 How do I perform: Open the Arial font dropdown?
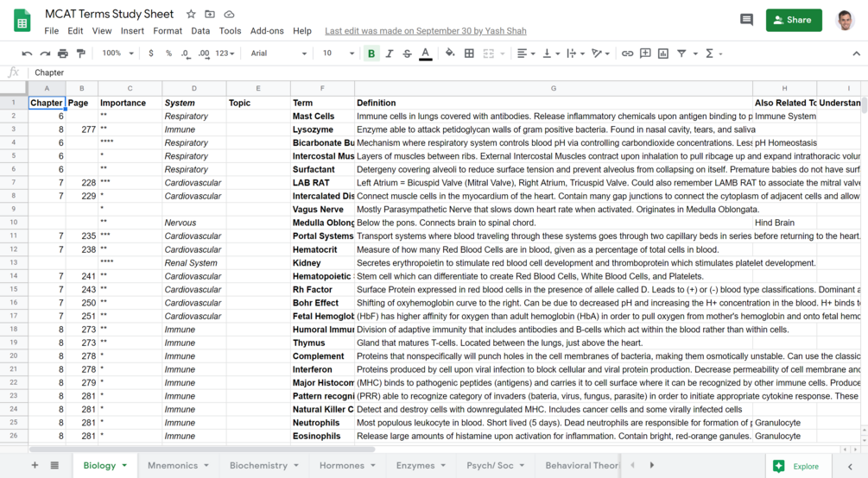(x=278, y=53)
